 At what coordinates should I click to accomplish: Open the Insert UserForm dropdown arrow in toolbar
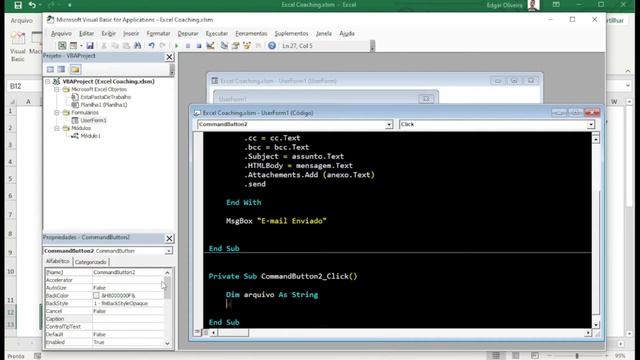pos(81,46)
